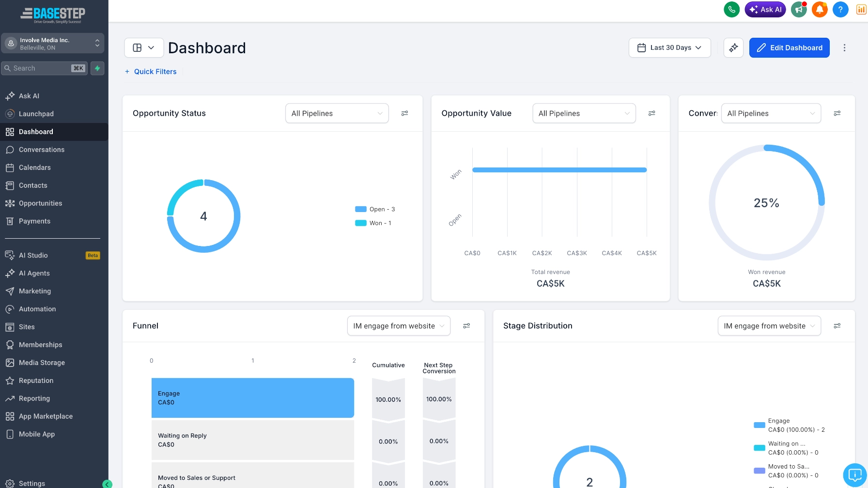Open the orange notifications bell
The height and width of the screenshot is (488, 868).
pyautogui.click(x=820, y=9)
